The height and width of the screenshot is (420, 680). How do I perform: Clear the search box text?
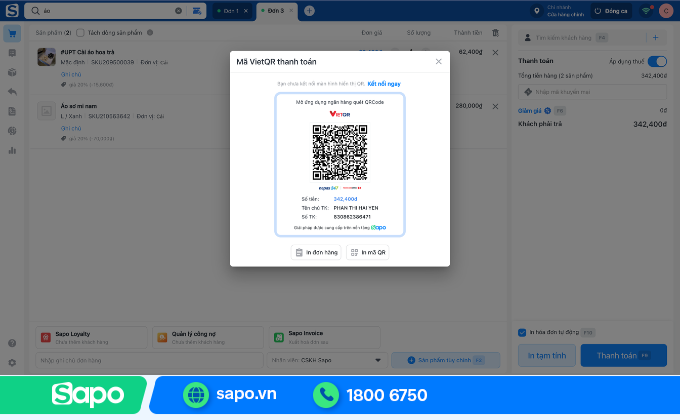coord(178,11)
